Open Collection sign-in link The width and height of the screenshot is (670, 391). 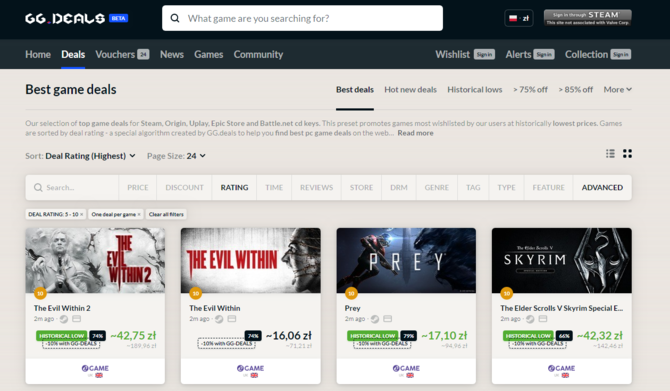click(x=598, y=55)
